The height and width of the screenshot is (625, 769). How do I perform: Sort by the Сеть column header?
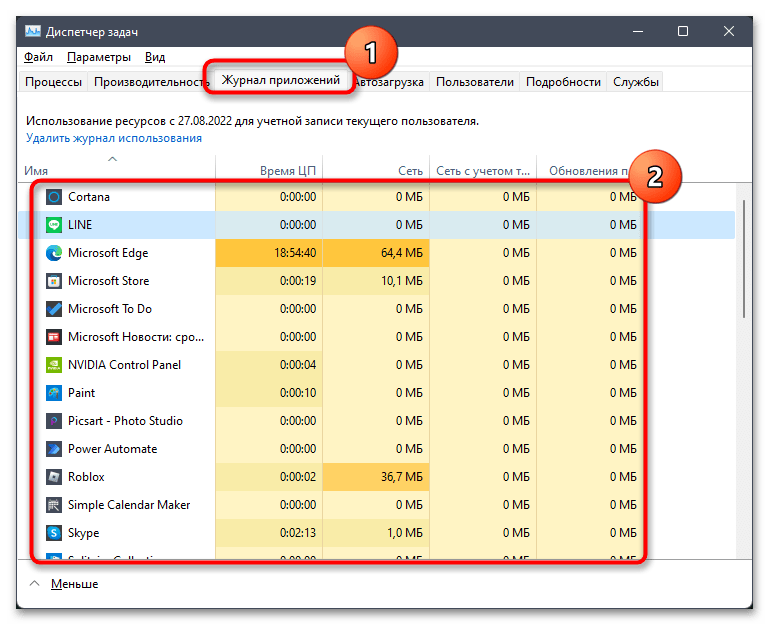376,170
